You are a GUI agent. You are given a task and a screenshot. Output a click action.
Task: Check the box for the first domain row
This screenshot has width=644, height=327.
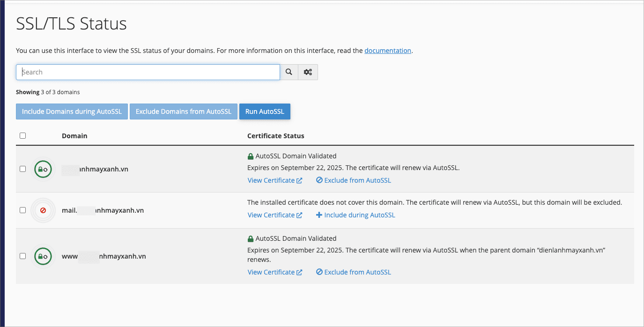click(22, 169)
